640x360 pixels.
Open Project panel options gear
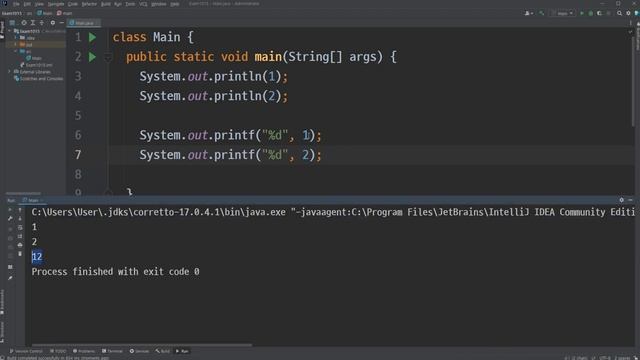53,23
